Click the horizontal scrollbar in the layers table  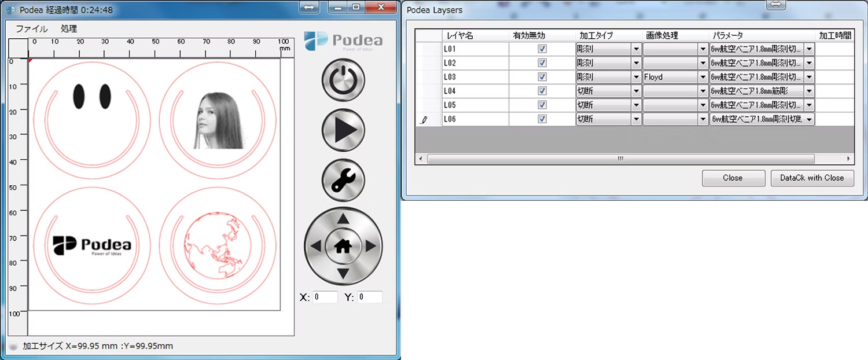(620, 159)
